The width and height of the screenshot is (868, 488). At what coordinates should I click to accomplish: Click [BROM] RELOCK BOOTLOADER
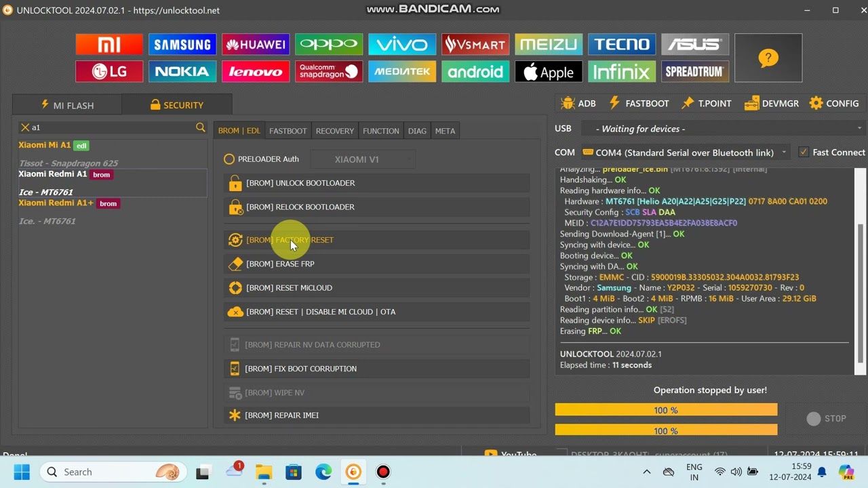pos(376,207)
